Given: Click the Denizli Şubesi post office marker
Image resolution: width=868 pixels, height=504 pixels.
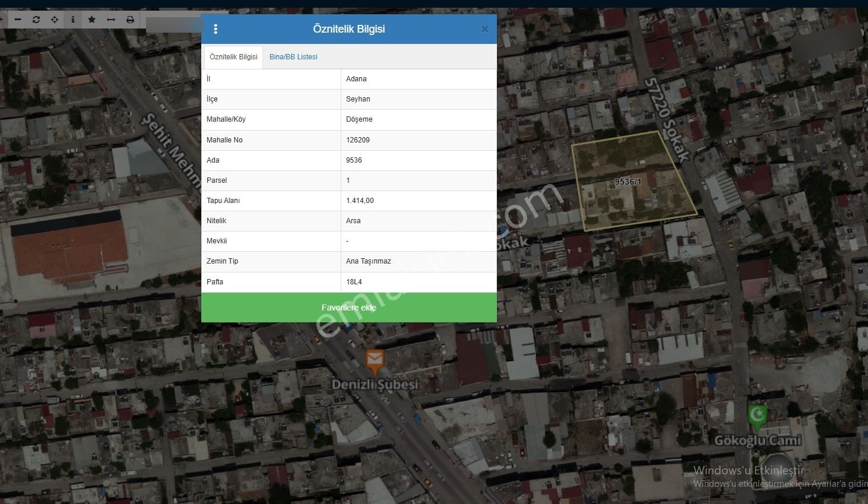Looking at the screenshot, I should (x=374, y=360).
